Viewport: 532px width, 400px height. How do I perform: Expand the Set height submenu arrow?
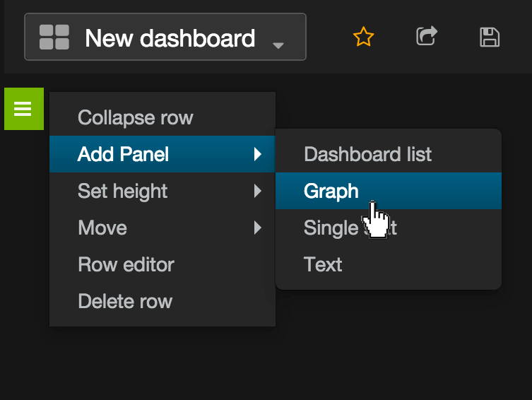(258, 191)
